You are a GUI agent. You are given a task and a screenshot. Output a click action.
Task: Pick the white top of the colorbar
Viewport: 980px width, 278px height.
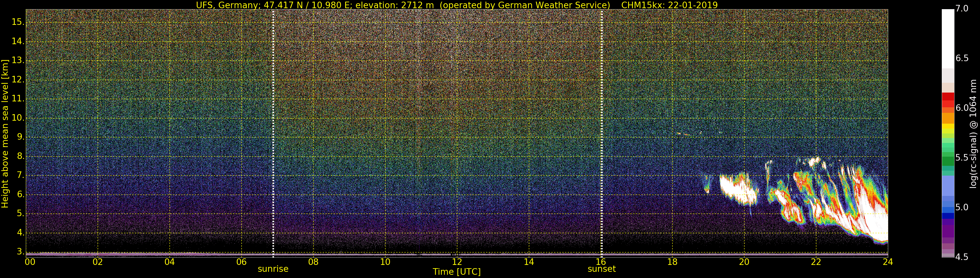pyautogui.click(x=948, y=38)
